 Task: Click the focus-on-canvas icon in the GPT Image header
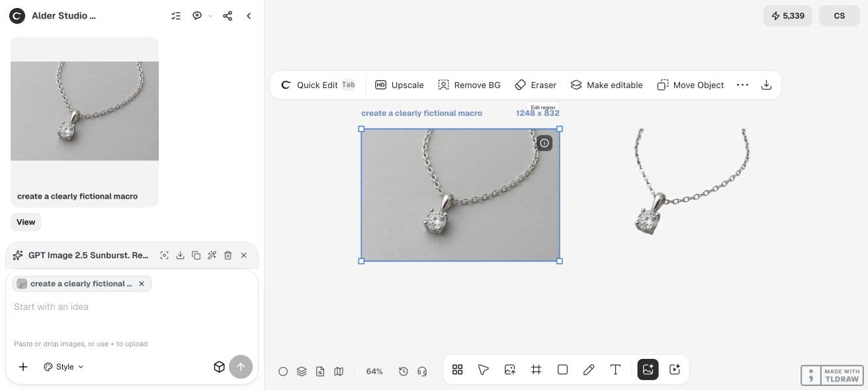[x=164, y=255]
